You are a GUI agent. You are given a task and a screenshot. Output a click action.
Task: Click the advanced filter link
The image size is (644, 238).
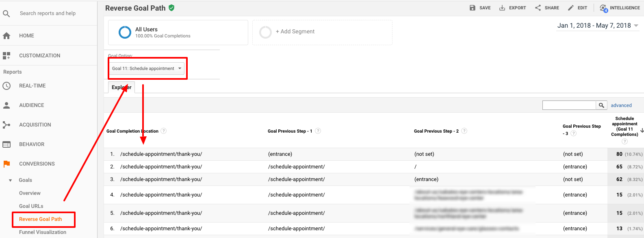pos(621,105)
